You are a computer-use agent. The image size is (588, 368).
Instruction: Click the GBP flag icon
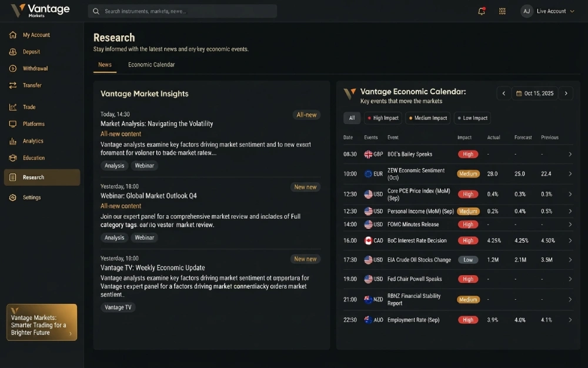(368, 155)
